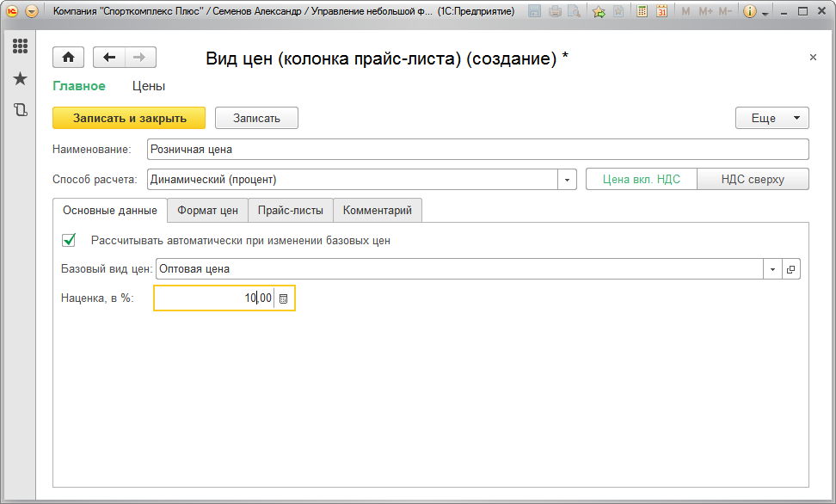Open Favorites star in left sidebar
The height and width of the screenshot is (504, 836).
click(20, 78)
